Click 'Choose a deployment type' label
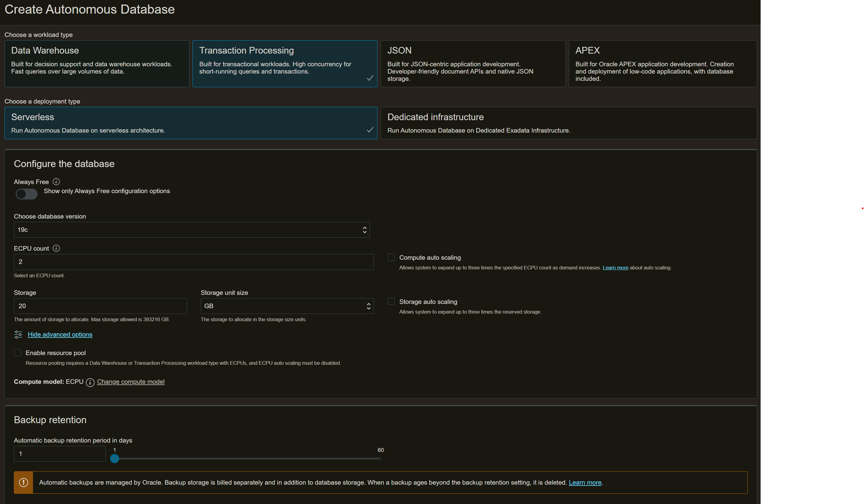Image resolution: width=864 pixels, height=504 pixels. coord(42,101)
